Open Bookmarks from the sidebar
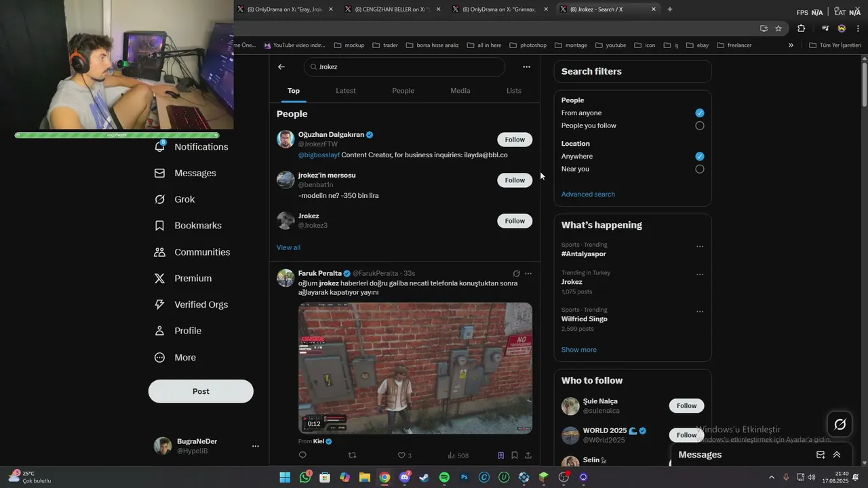This screenshot has width=868, height=488. tap(188, 226)
